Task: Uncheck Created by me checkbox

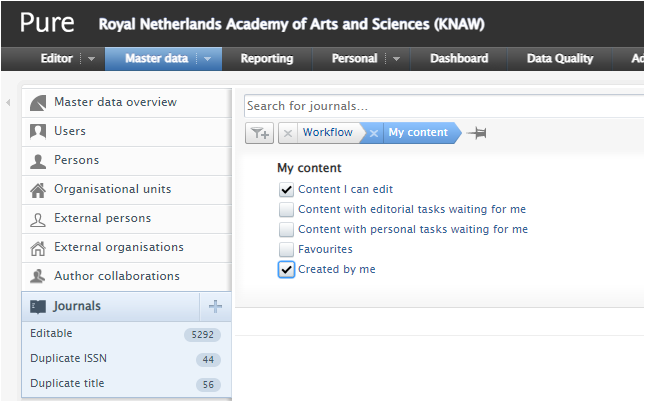Action: (x=287, y=269)
